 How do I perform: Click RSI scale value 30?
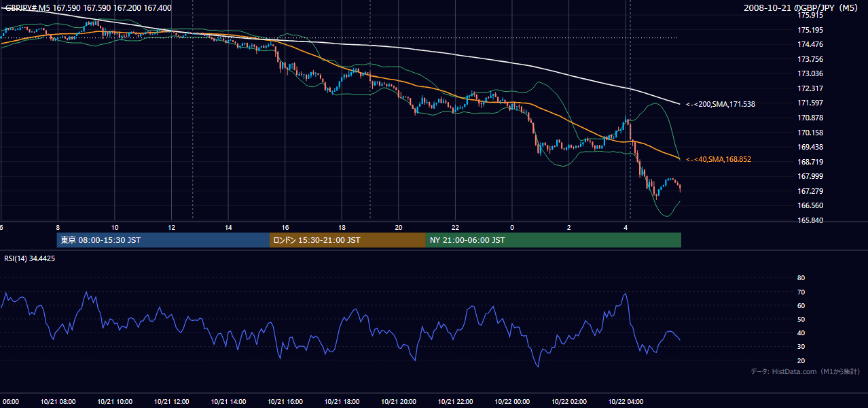click(801, 347)
